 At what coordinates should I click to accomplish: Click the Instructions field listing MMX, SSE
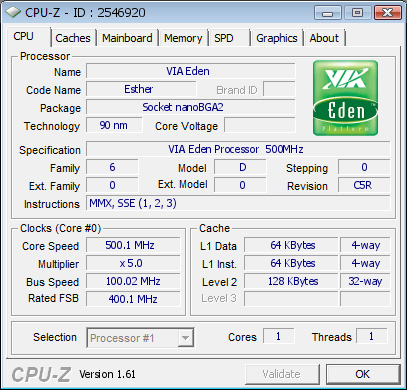pos(238,203)
